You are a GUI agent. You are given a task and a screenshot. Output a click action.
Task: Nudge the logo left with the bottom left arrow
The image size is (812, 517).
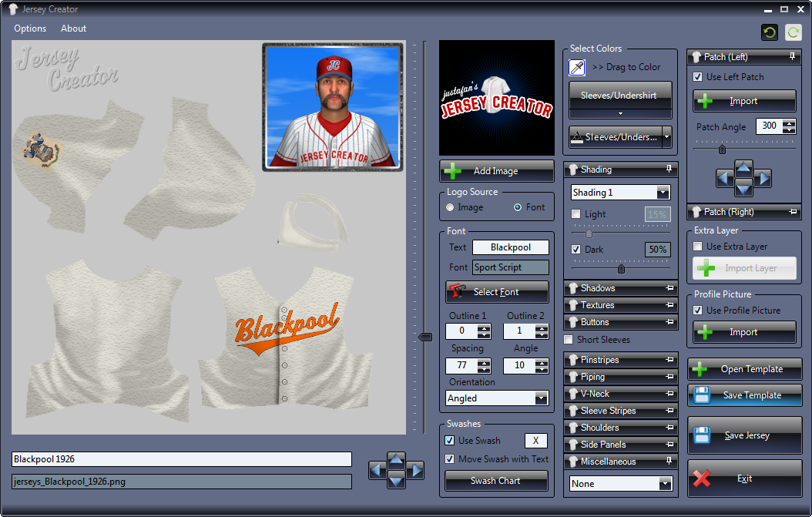tap(377, 470)
